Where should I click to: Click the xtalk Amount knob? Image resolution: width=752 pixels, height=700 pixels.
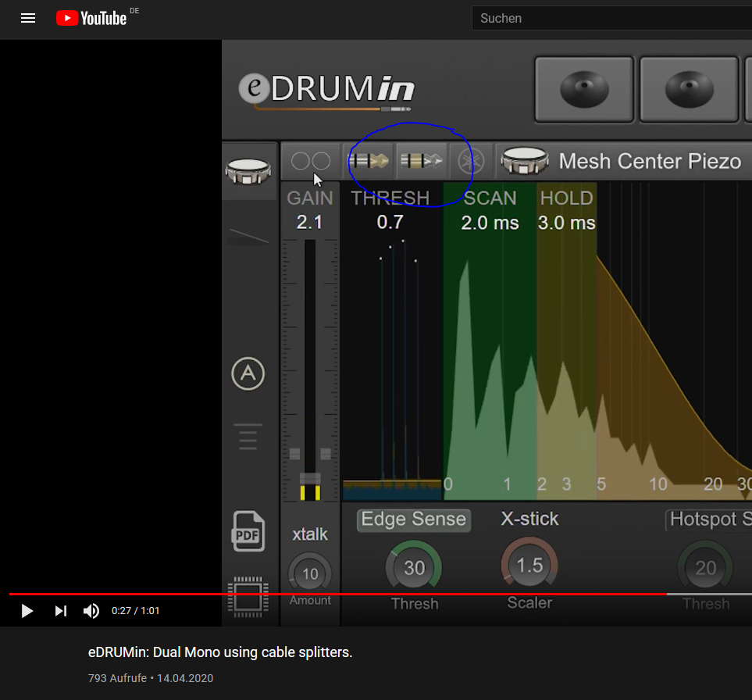pyautogui.click(x=310, y=573)
